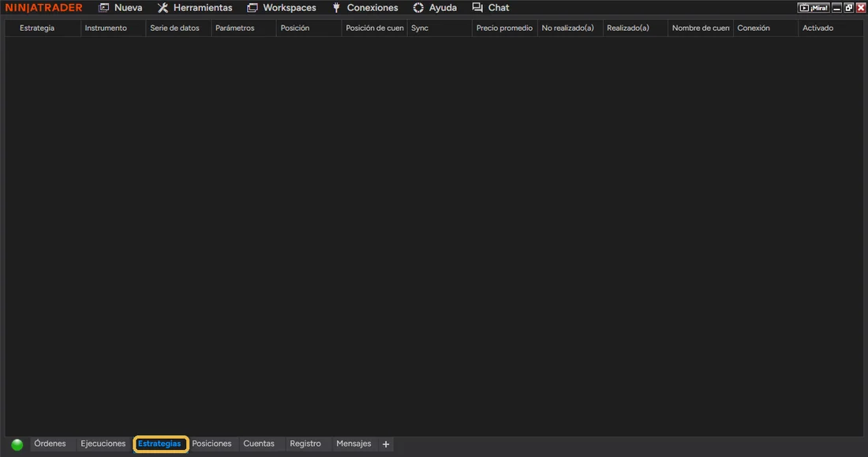Open the Conexiones menu

pos(365,8)
